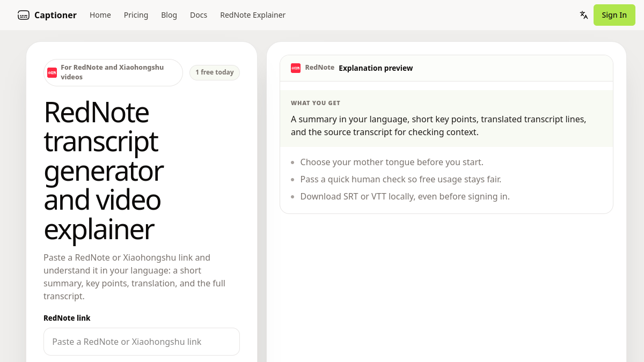Click the Sign In button
Viewport: 644px width, 362px height.
tap(614, 15)
